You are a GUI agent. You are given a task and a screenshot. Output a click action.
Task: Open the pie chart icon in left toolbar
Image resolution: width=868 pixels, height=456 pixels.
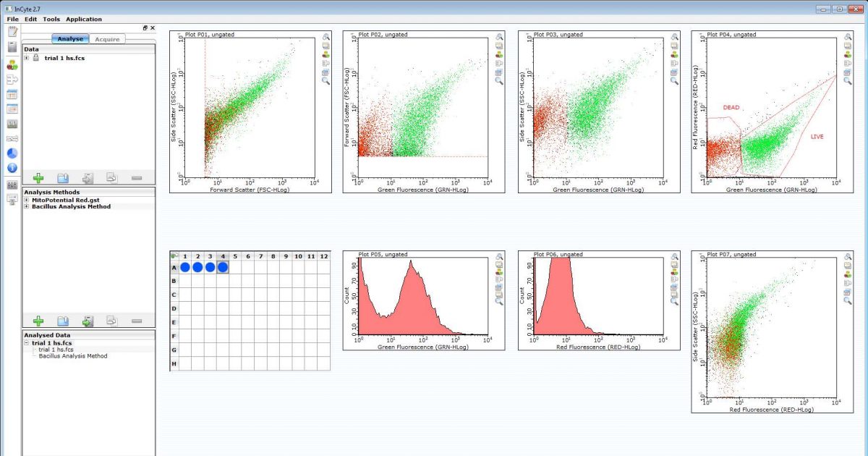tap(11, 153)
